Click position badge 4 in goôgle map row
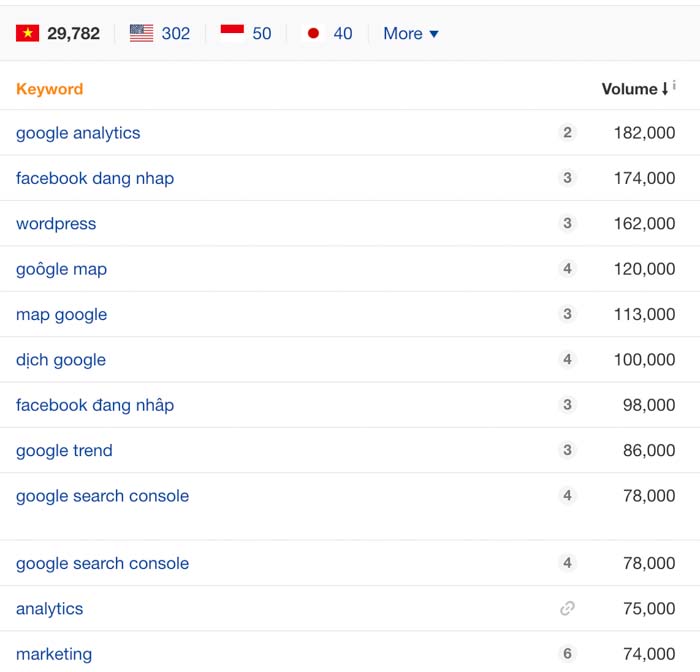The image size is (700, 672). coord(567,269)
